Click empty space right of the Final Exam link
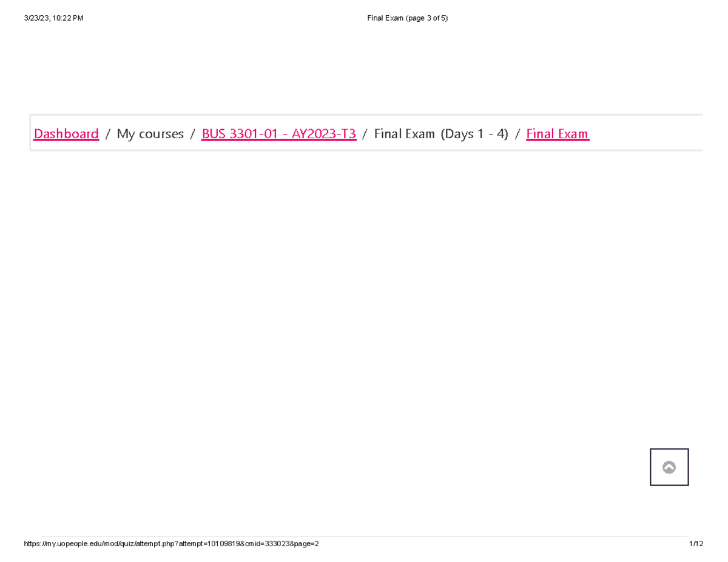Screen dimensions: 728x562 coord(643,133)
